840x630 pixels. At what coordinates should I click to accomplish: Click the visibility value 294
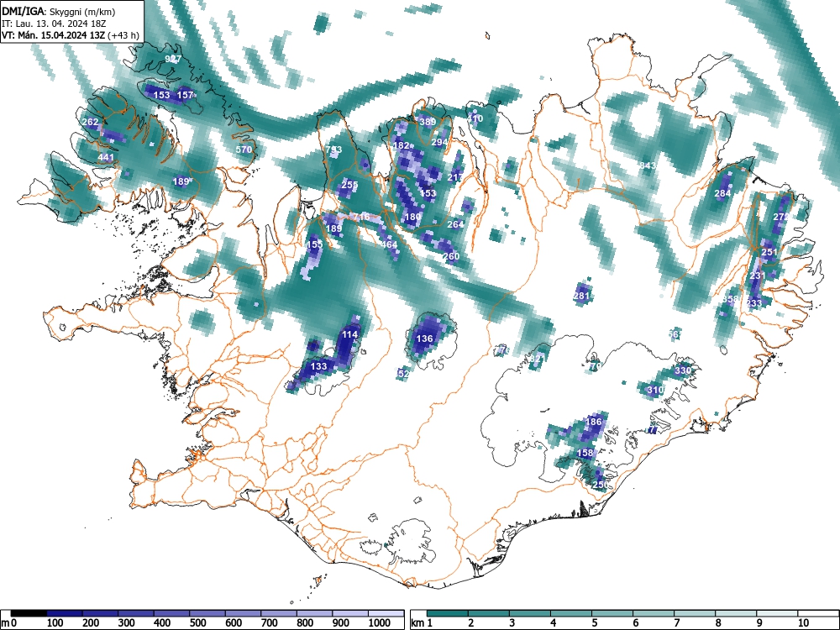[x=439, y=142]
